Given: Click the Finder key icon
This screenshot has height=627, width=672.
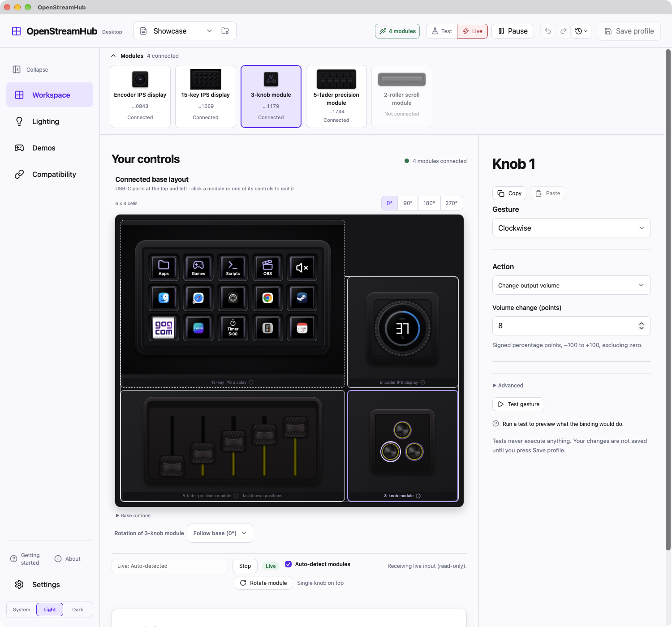Looking at the screenshot, I should pos(164,298).
